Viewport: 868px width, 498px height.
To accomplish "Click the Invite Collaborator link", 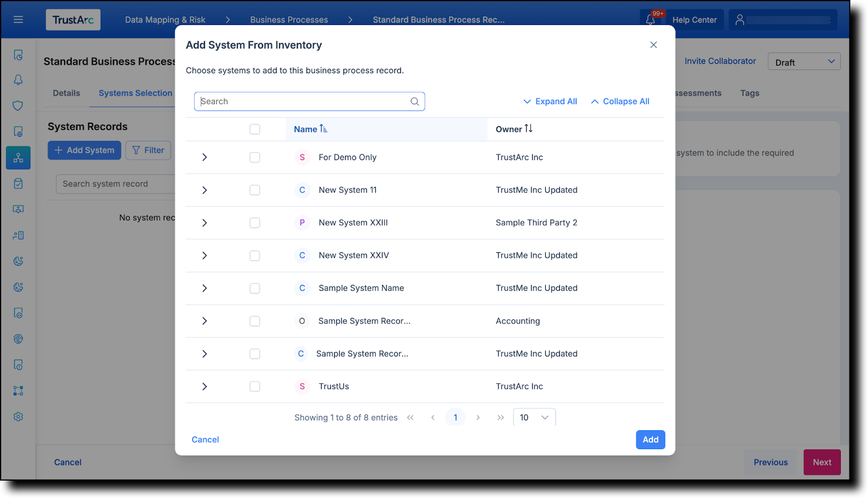I will point(720,61).
